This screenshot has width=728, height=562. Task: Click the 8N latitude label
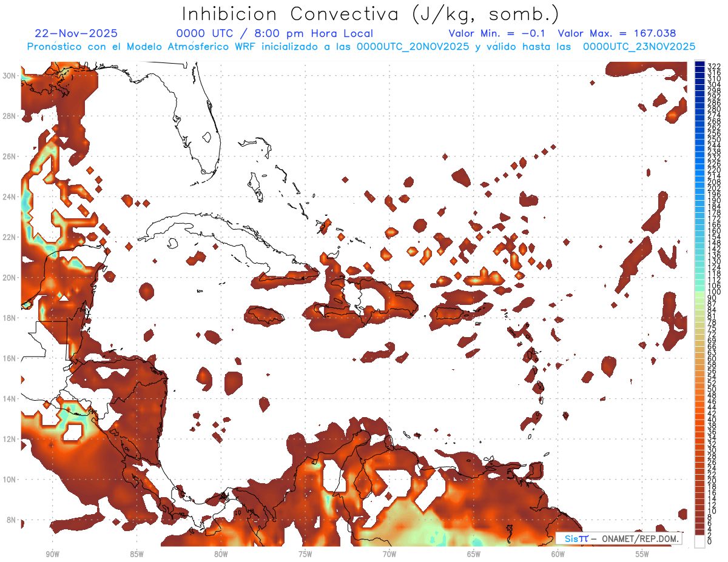click(12, 520)
